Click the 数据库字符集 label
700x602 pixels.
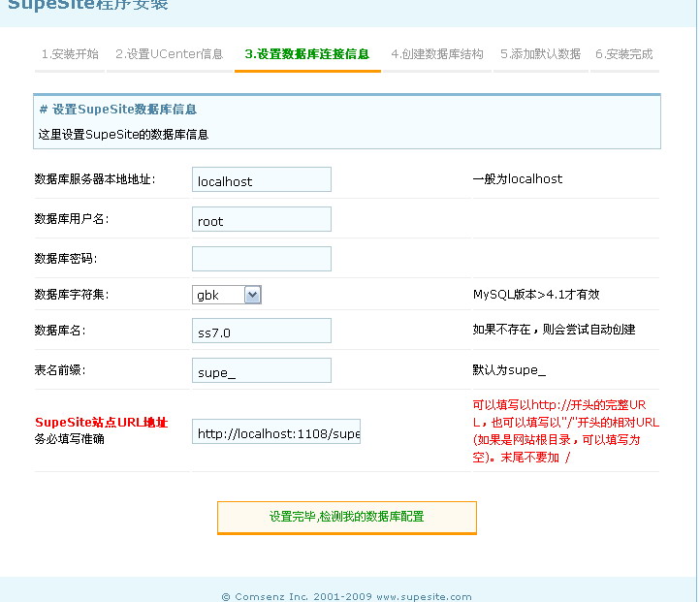[72, 295]
